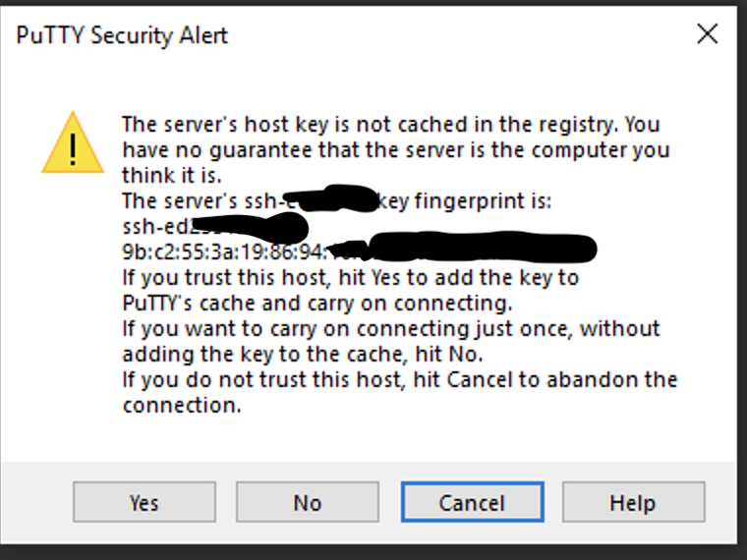Screen dimensions: 747x560
Task: Click "carry on connecting just once" line
Action: click(390, 329)
